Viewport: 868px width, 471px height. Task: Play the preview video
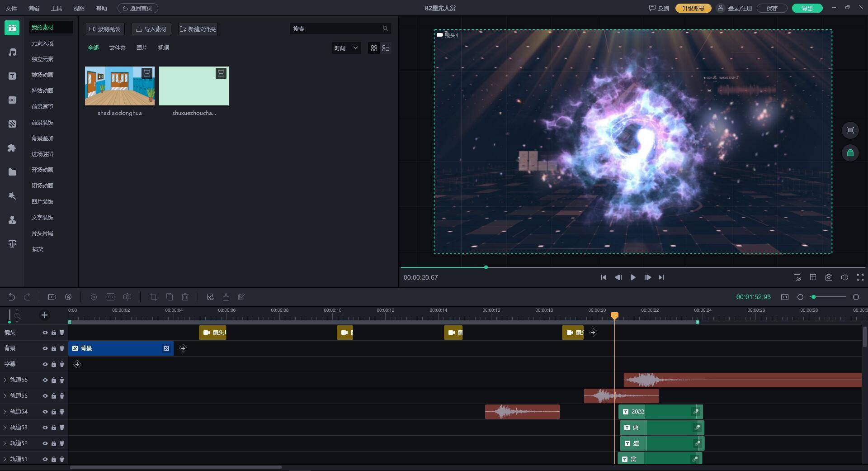[633, 277]
